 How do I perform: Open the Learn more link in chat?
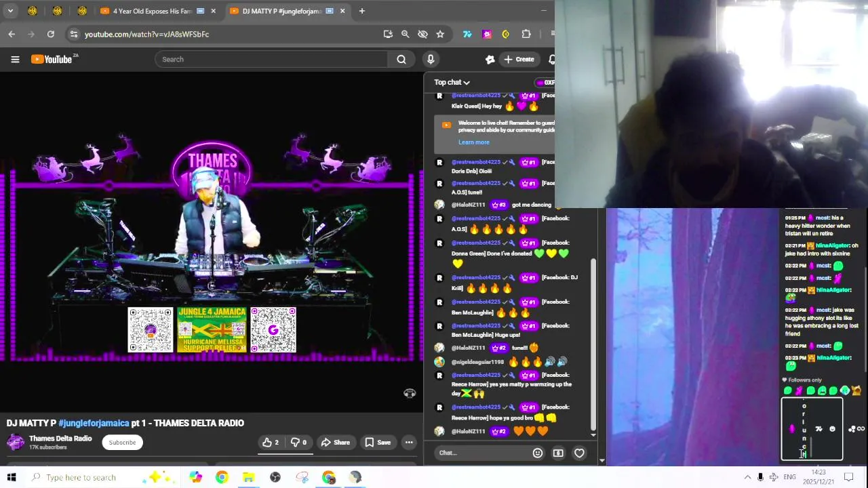coord(473,142)
